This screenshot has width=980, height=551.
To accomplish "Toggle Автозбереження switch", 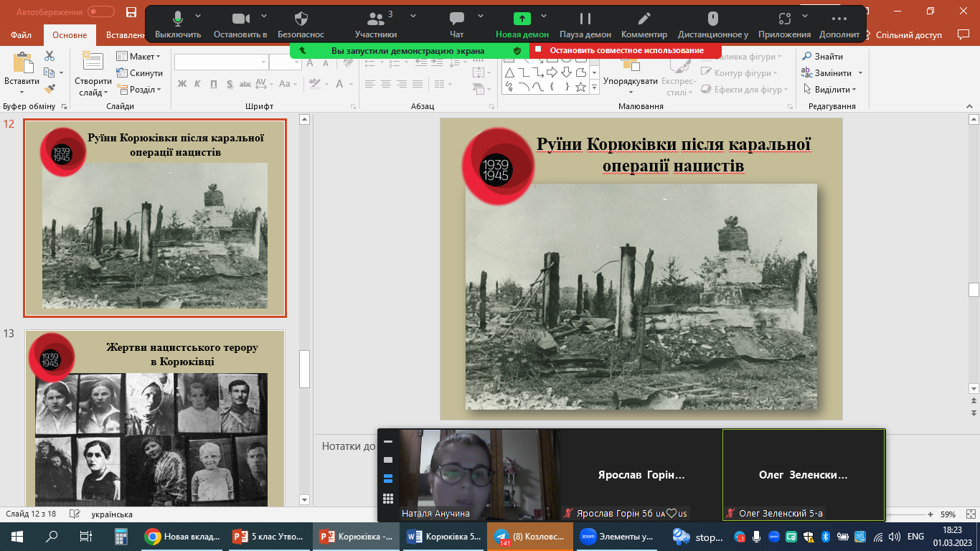I will (x=101, y=12).
